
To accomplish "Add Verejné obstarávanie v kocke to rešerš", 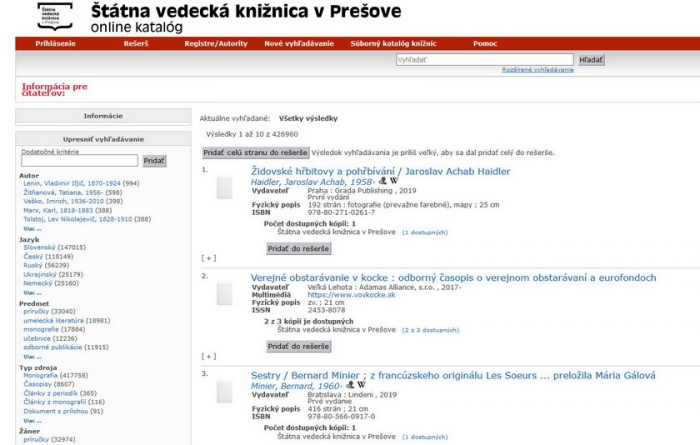I will click(x=299, y=346).
